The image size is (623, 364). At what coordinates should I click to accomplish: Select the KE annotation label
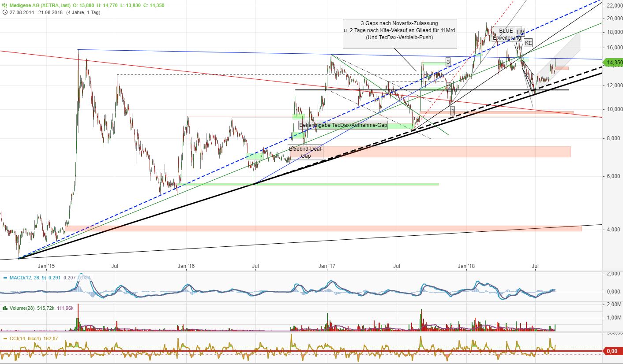coord(528,43)
